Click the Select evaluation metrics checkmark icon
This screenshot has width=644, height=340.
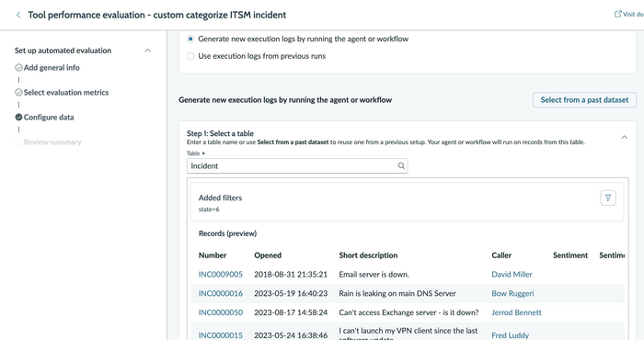click(x=18, y=93)
